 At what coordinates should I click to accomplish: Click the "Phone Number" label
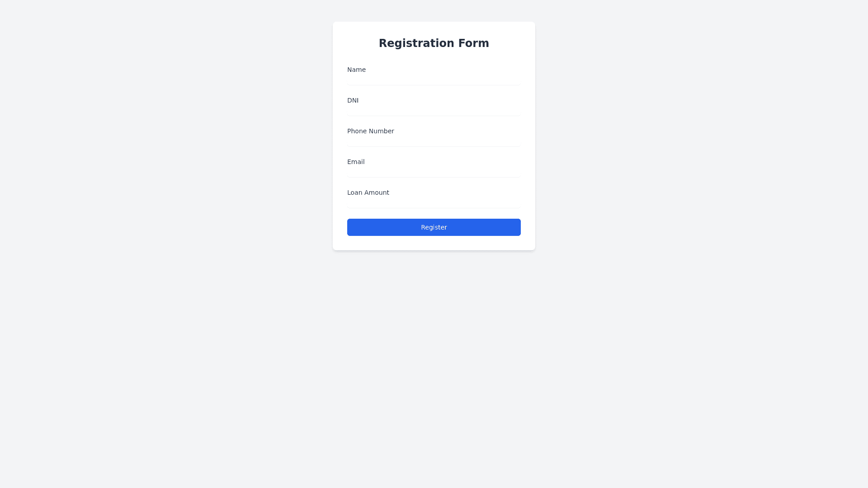pos(370,131)
